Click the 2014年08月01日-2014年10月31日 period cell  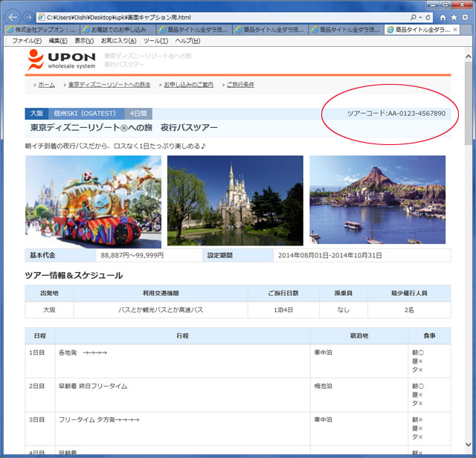click(362, 255)
